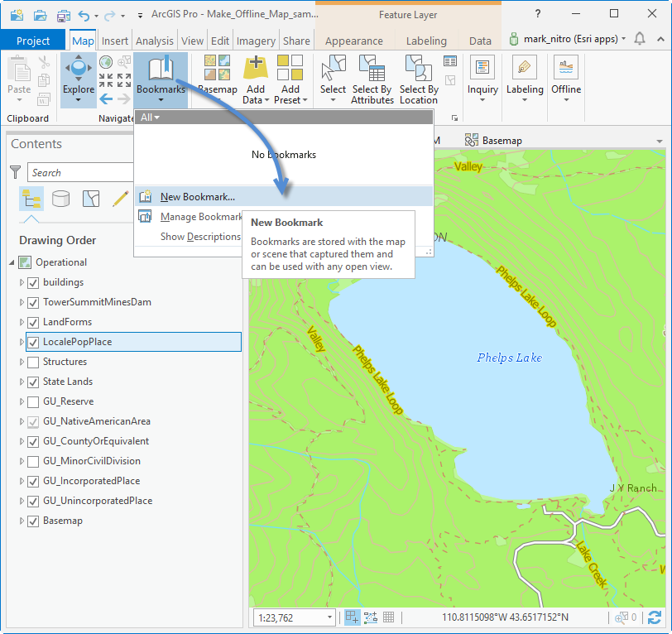Click the Offline ribbon icon
The height and width of the screenshot is (634, 672).
pyautogui.click(x=566, y=67)
